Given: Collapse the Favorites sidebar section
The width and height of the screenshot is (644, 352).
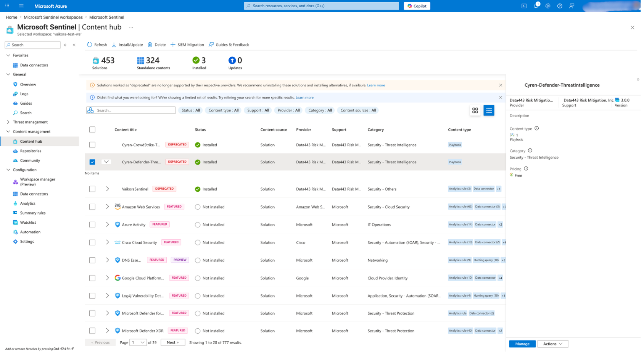Looking at the screenshot, I should [8, 55].
